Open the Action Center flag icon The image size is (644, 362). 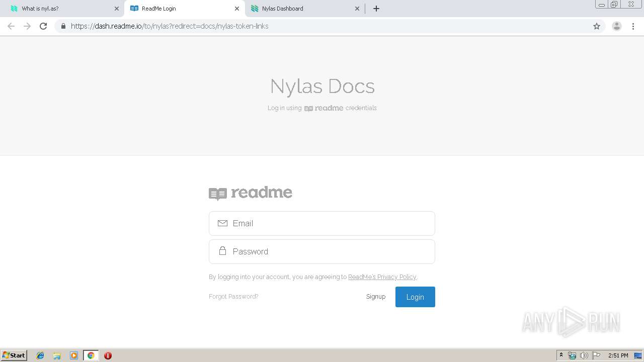click(596, 355)
